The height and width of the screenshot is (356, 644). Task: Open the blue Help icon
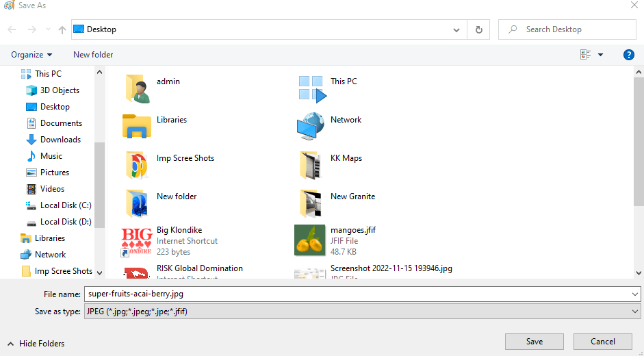(x=628, y=55)
